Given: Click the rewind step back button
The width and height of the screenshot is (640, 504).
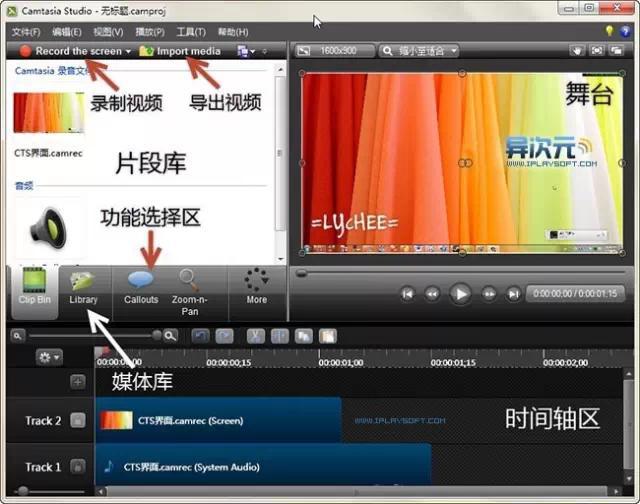Looking at the screenshot, I should [432, 294].
